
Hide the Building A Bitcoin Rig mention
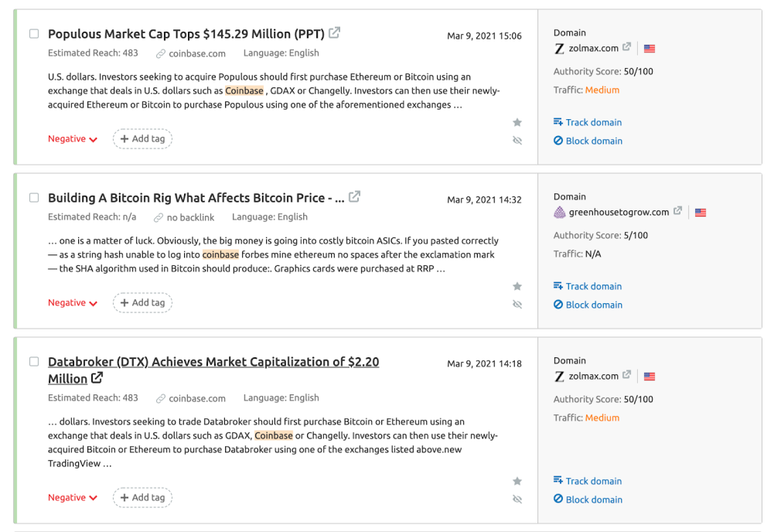pyautogui.click(x=517, y=305)
